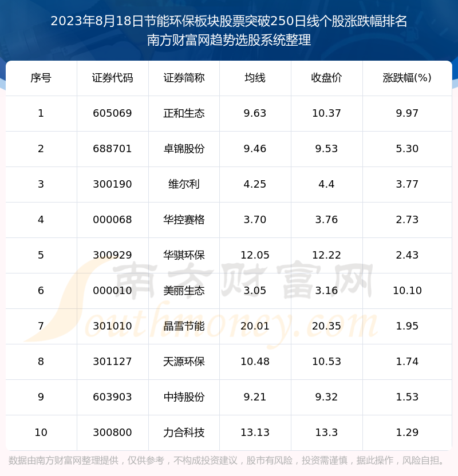The width and height of the screenshot is (458, 476).
Task: Click the 证券代码 column header
Action: click(x=112, y=78)
